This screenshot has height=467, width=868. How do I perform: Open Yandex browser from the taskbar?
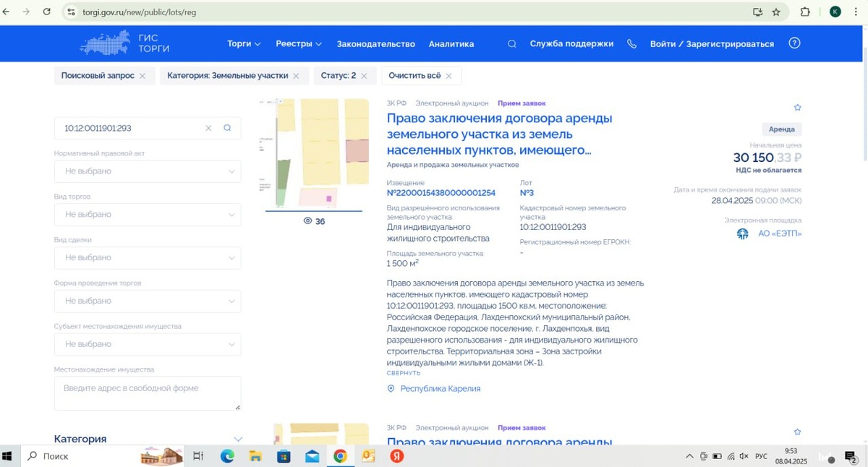[396, 456]
